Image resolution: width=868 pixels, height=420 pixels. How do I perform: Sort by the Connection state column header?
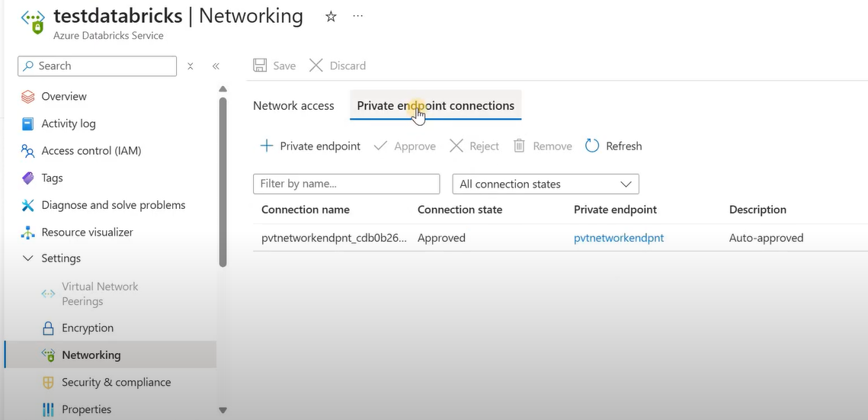pos(460,210)
